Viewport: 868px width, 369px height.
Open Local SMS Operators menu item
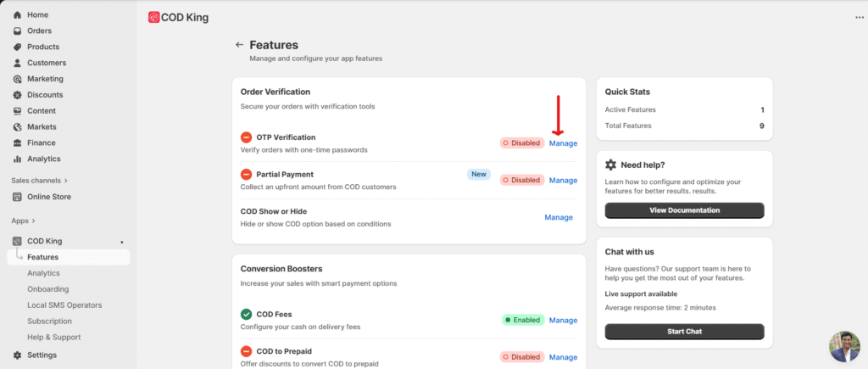pos(64,305)
